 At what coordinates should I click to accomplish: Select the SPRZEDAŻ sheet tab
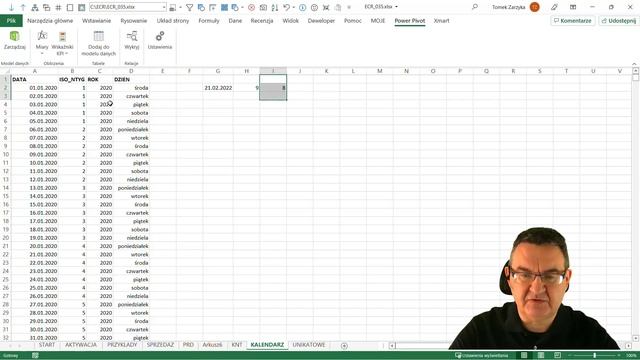coord(160,345)
